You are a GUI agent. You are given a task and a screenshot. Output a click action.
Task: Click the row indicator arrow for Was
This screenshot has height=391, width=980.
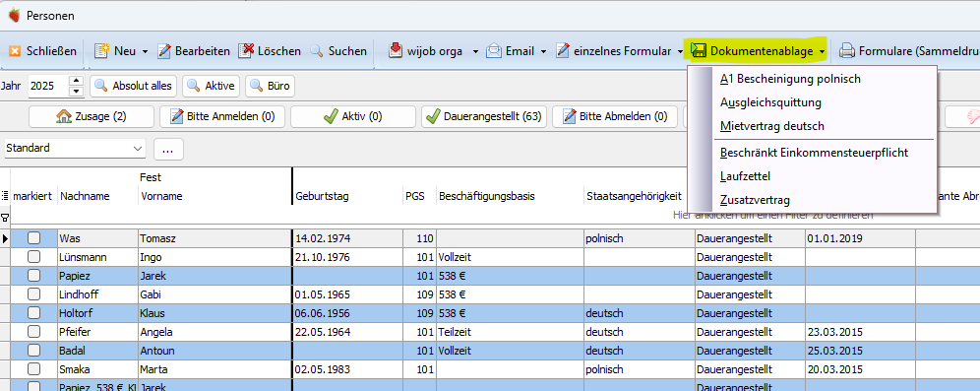coord(5,238)
